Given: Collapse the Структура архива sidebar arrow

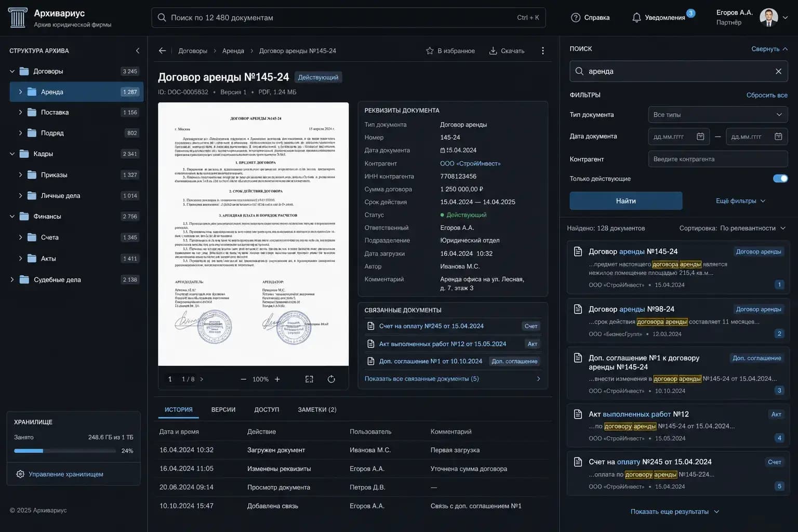Looking at the screenshot, I should [138, 51].
